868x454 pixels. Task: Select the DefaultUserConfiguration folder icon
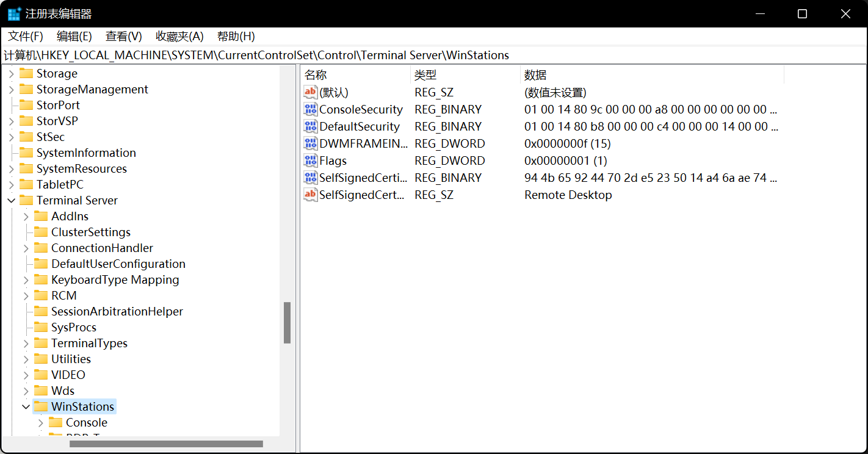click(41, 264)
